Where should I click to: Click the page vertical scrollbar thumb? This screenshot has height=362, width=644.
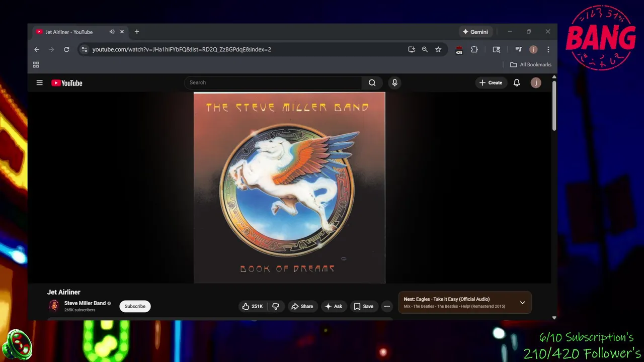(554, 106)
